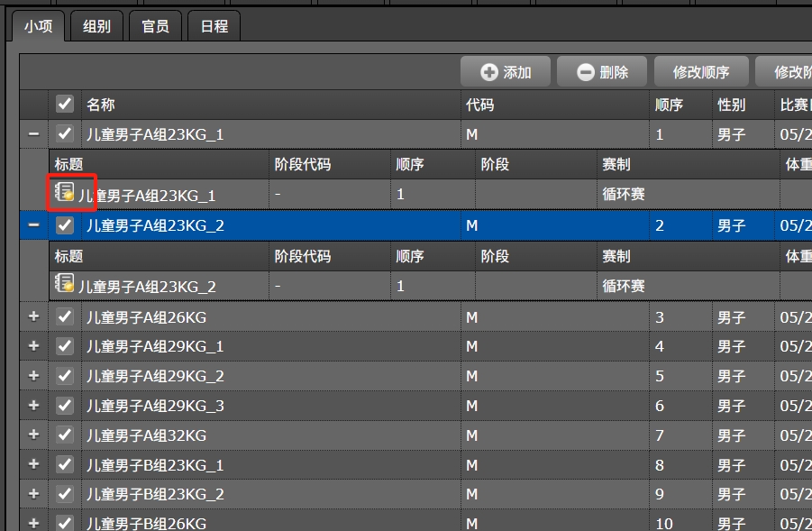812x531 pixels.
Task: Expand the 儿童男子A组29KG_3 row
Action: [x=34, y=405]
